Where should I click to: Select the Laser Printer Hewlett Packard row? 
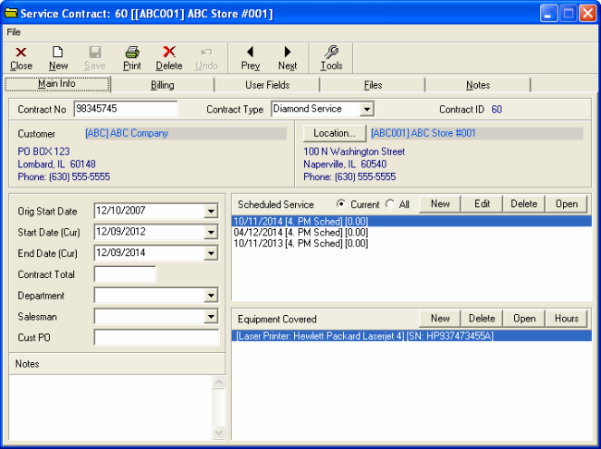coord(412,336)
